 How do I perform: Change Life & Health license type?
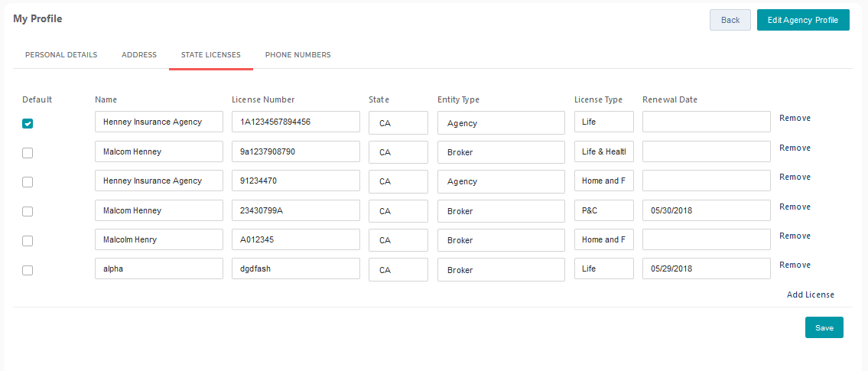(x=604, y=151)
